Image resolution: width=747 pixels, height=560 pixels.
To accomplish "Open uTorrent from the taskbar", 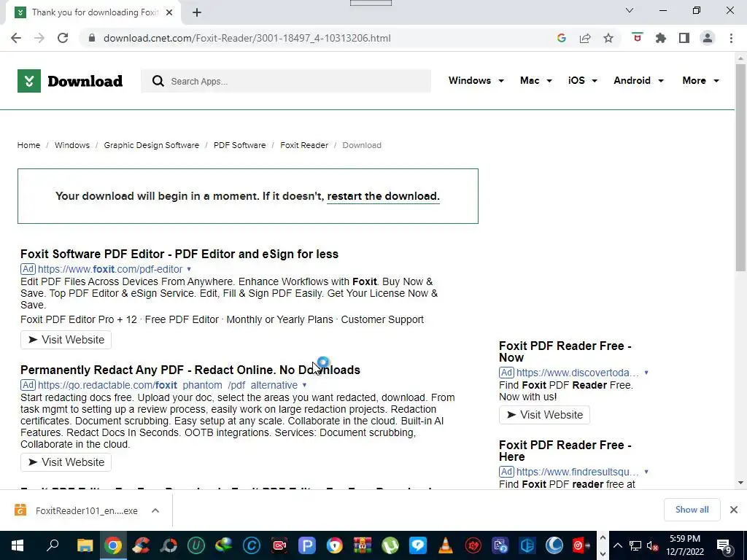I will (390, 545).
